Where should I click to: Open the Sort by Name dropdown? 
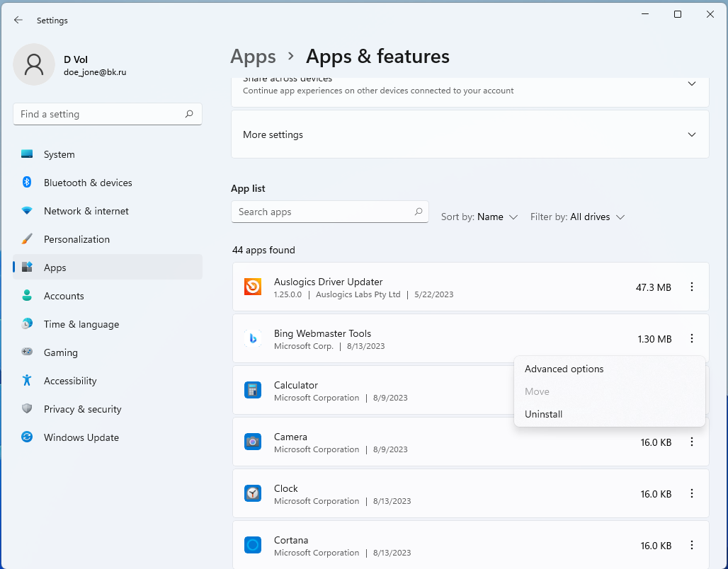480,217
